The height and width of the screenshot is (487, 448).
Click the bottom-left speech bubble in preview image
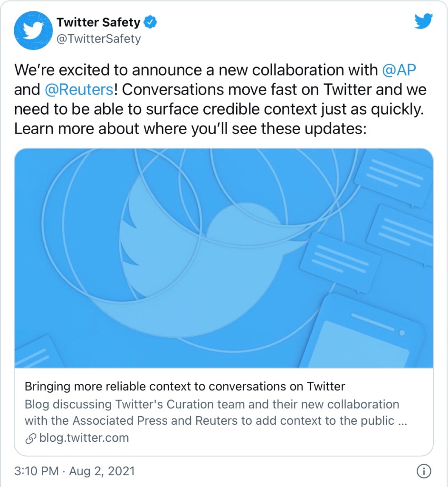36,353
